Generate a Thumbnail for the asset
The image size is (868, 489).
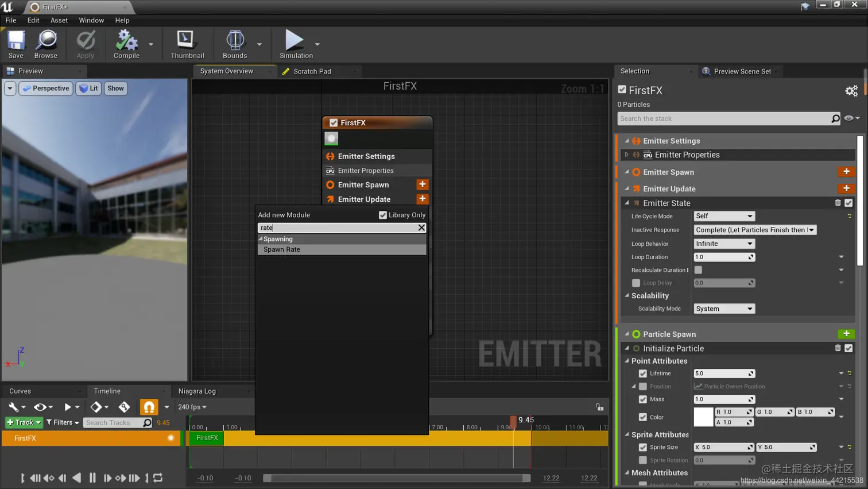(x=187, y=45)
